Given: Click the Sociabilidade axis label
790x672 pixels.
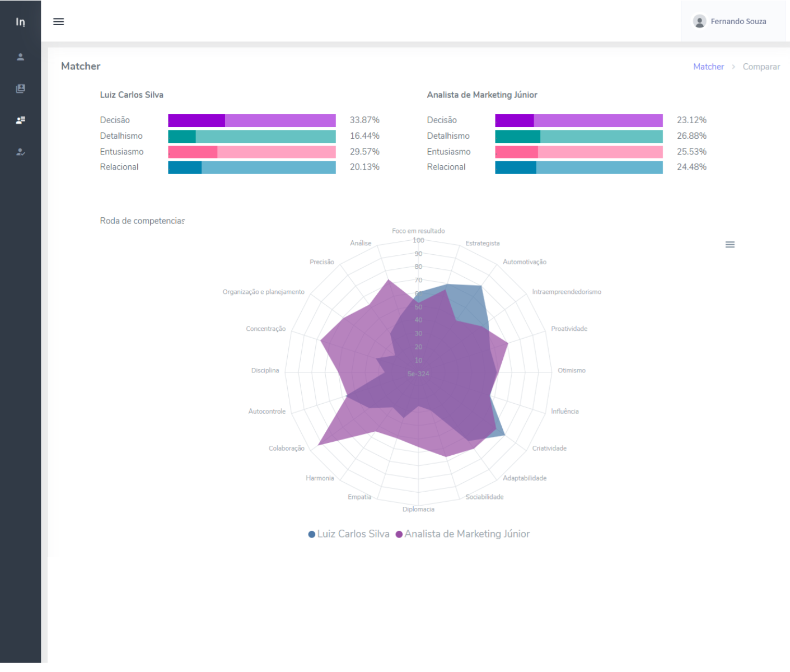Looking at the screenshot, I should pos(484,497).
